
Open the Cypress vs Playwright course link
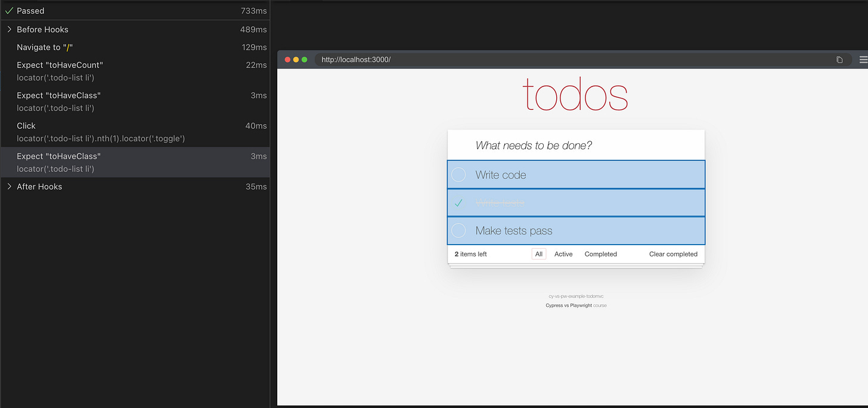(x=569, y=305)
